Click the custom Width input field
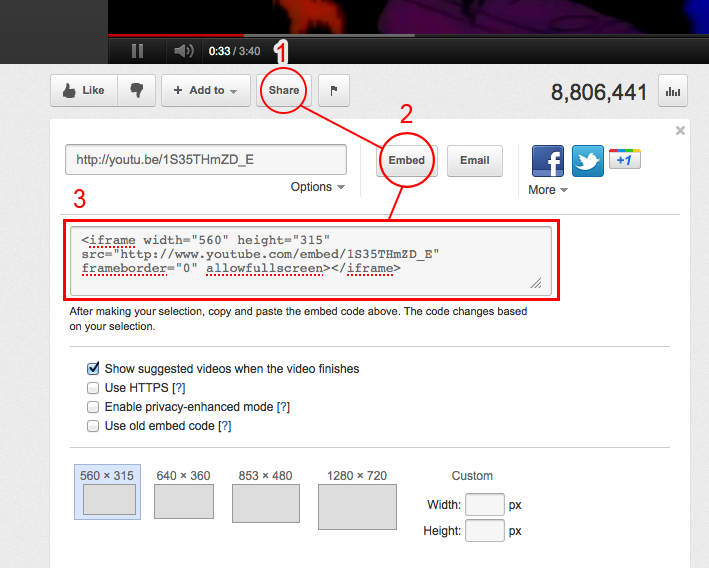This screenshot has height=568, width=709. pos(485,505)
